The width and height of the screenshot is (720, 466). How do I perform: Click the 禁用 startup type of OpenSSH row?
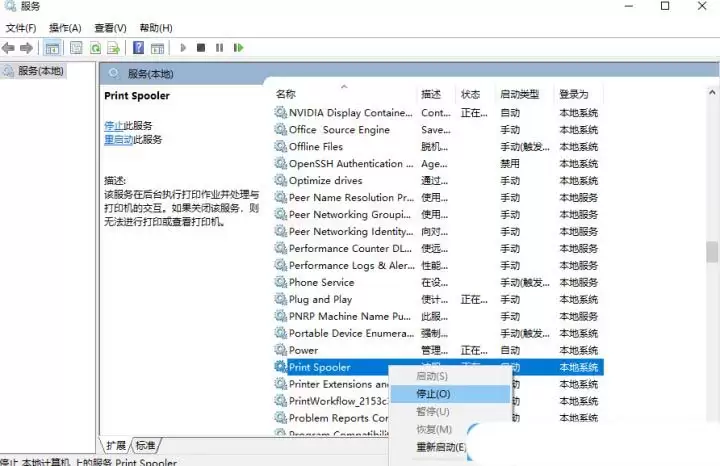click(x=510, y=163)
